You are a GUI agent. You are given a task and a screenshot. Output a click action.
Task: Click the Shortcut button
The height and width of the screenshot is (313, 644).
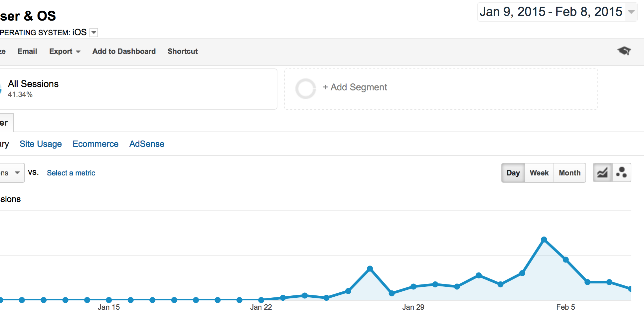point(183,52)
